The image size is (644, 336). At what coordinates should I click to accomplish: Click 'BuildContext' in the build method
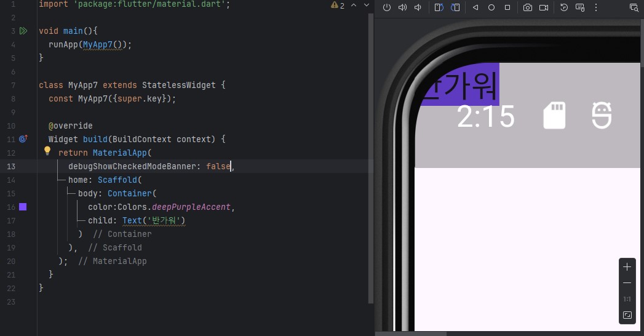[x=141, y=139]
